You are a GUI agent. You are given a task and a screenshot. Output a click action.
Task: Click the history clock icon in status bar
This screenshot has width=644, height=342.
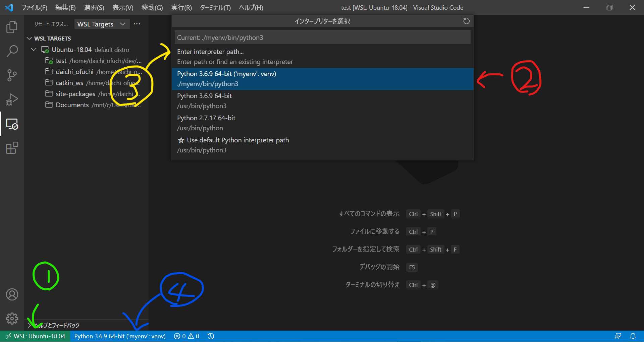coord(211,336)
